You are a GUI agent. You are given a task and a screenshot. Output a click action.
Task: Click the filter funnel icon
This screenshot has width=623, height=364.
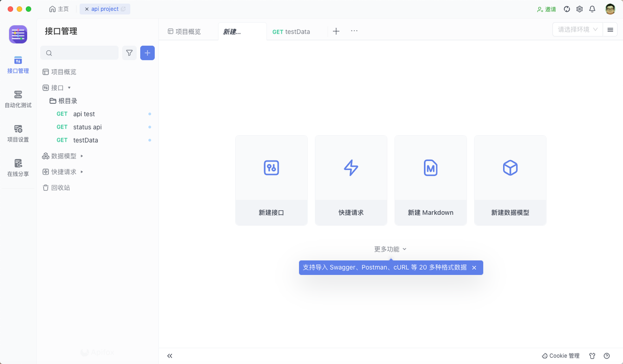click(x=129, y=53)
